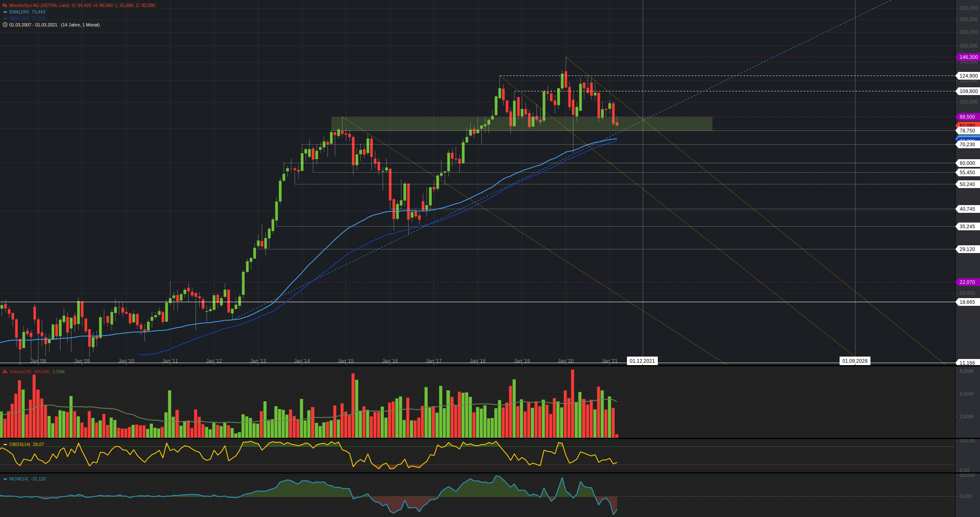Click the MOM(14) indicator label

(x=19, y=479)
